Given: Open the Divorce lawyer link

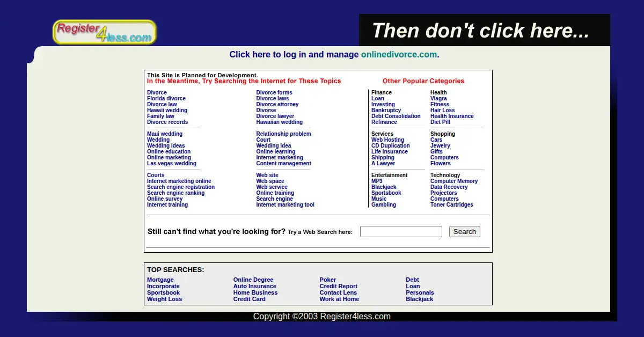Looking at the screenshot, I should click(x=275, y=116).
